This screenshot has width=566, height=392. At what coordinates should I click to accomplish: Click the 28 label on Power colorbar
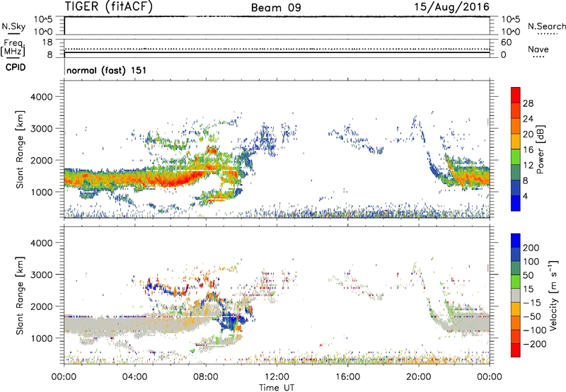pyautogui.click(x=528, y=103)
